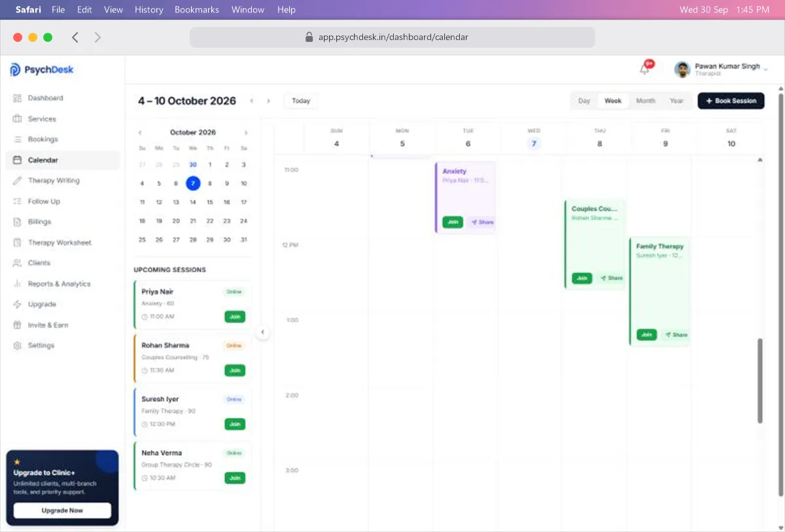Open Follow Up in the sidebar
Viewport: 785px width, 532px height.
pos(37,202)
